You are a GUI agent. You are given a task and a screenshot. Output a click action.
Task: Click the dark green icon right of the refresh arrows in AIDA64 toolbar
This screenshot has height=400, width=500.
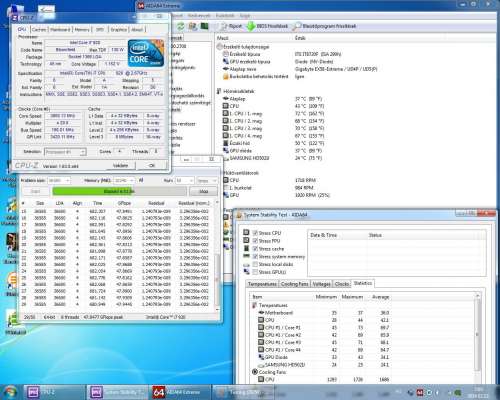coord(204,26)
